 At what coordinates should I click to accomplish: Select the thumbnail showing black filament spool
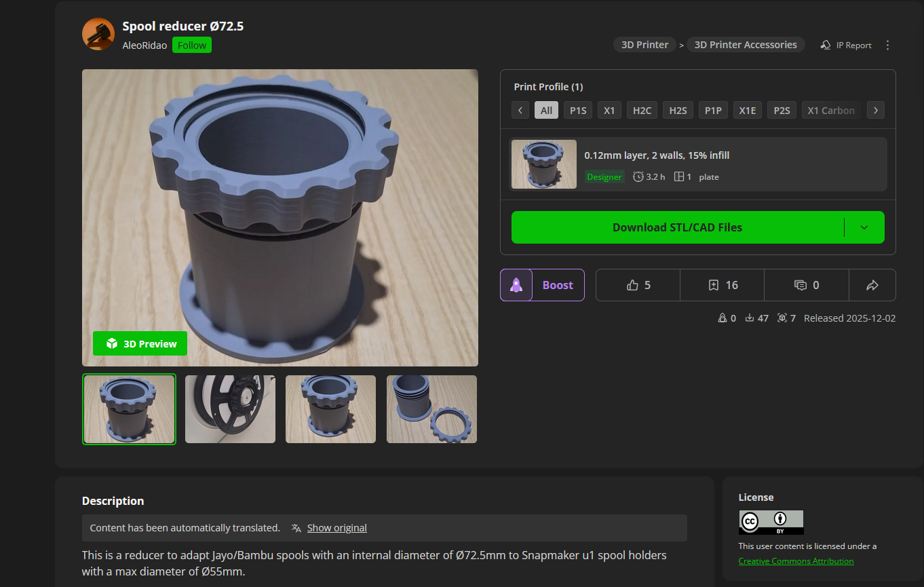click(x=230, y=409)
